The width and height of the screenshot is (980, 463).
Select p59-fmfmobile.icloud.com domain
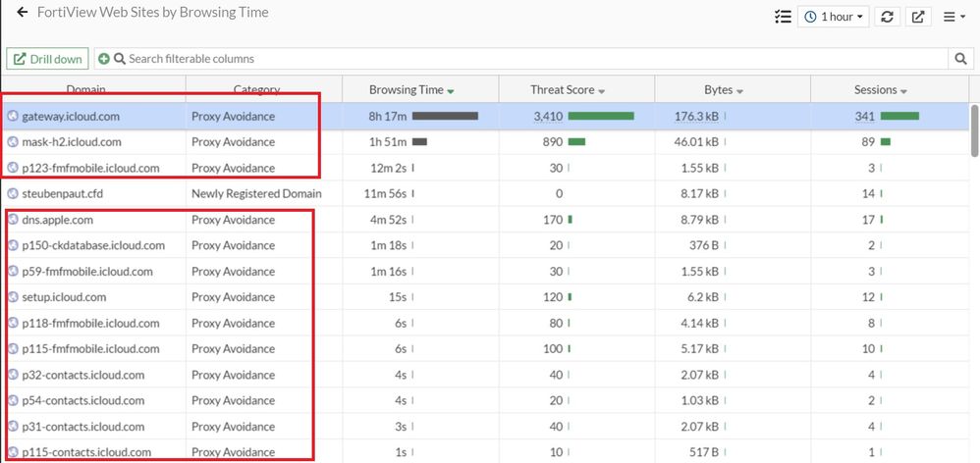[86, 272]
